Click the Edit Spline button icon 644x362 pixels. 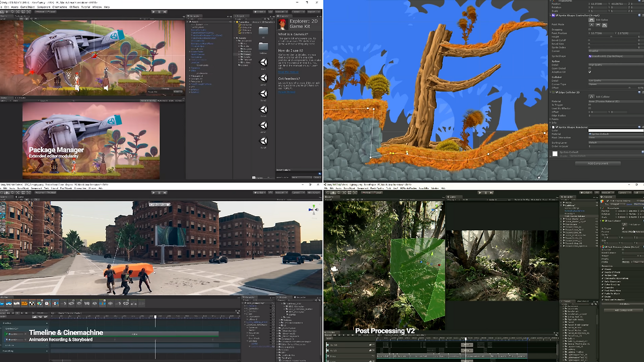click(592, 20)
